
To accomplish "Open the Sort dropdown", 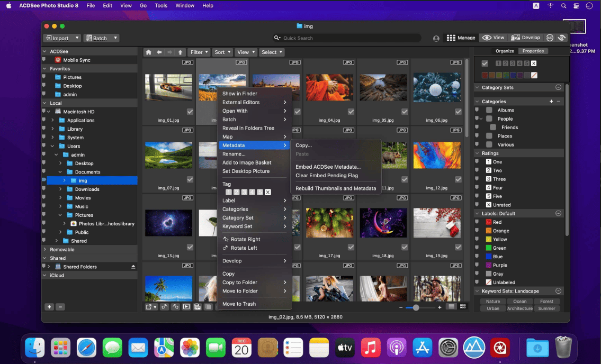I will point(222,52).
